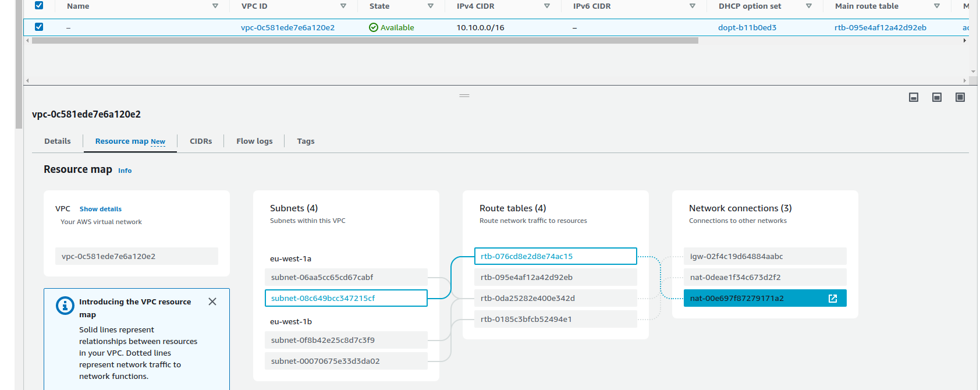
Task: Click the Available state text
Action: [397, 27]
